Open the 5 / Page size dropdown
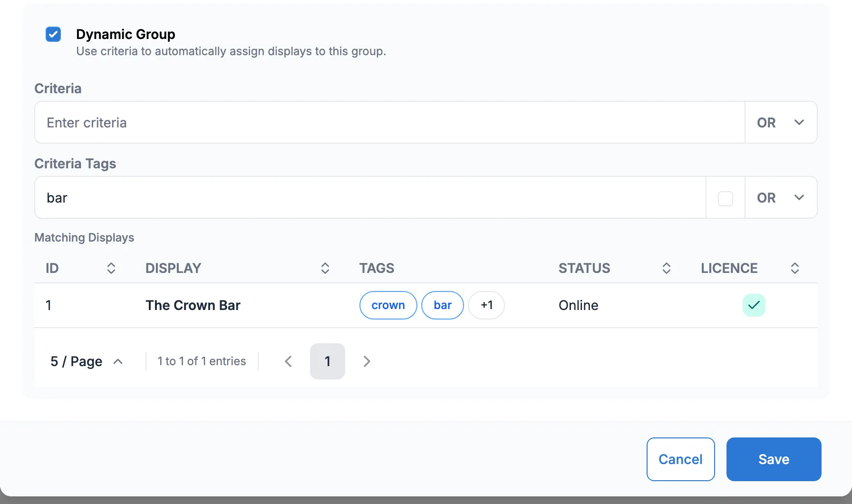The image size is (852, 504). 87,361
